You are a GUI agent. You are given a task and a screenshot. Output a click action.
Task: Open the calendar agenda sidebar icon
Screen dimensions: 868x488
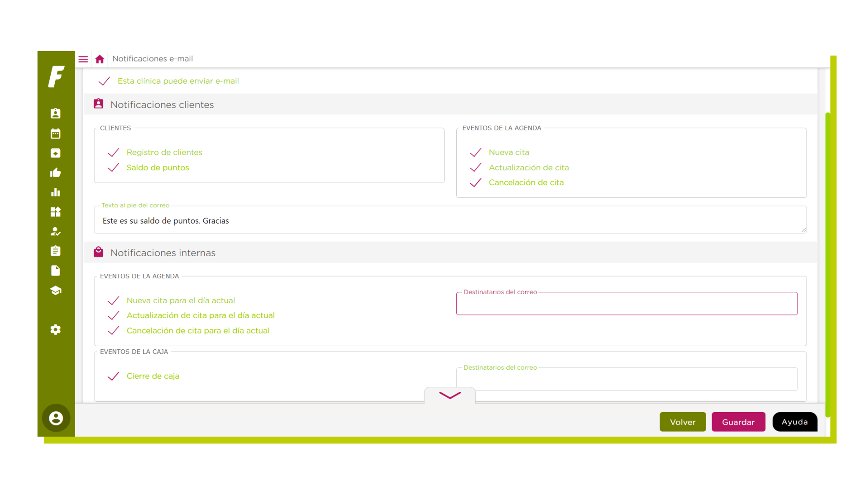coord(56,134)
